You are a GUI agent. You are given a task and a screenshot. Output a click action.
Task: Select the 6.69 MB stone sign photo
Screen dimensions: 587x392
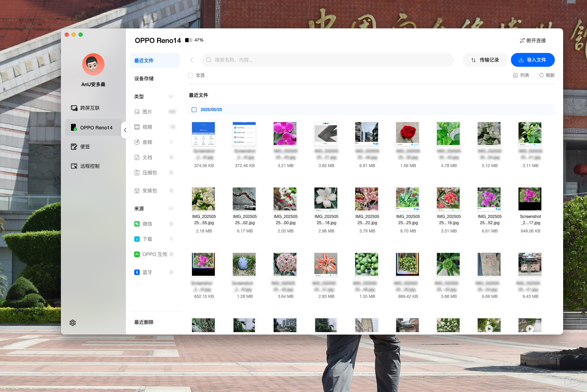click(x=489, y=264)
